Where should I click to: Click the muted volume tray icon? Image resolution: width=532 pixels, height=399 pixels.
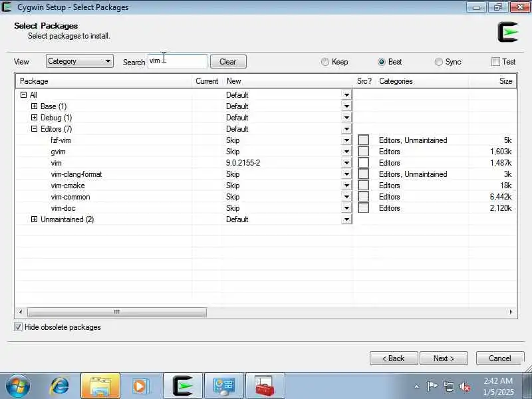coord(464,386)
